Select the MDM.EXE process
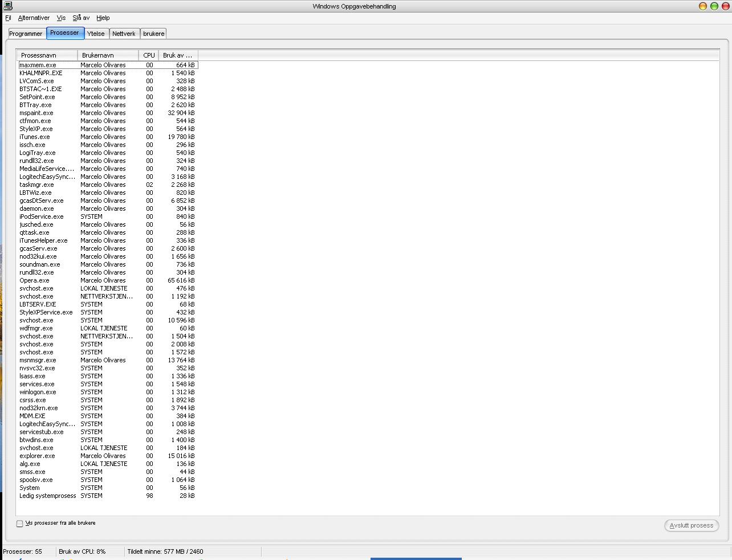Image resolution: width=732 pixels, height=560 pixels. pyautogui.click(x=108, y=416)
